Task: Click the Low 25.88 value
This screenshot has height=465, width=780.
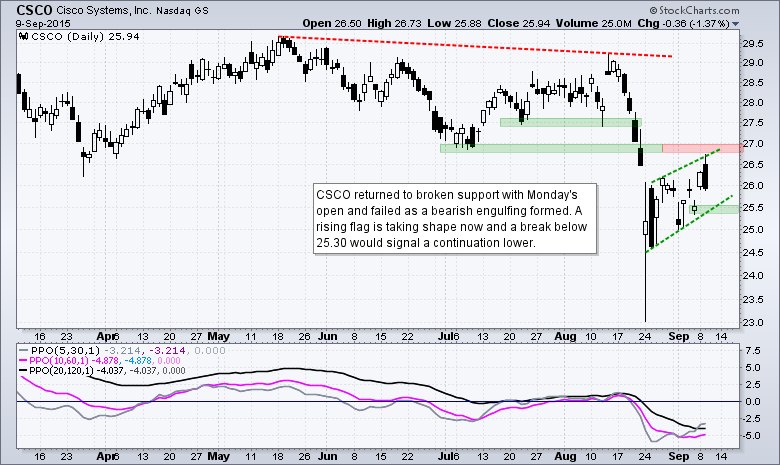Action: (455, 23)
